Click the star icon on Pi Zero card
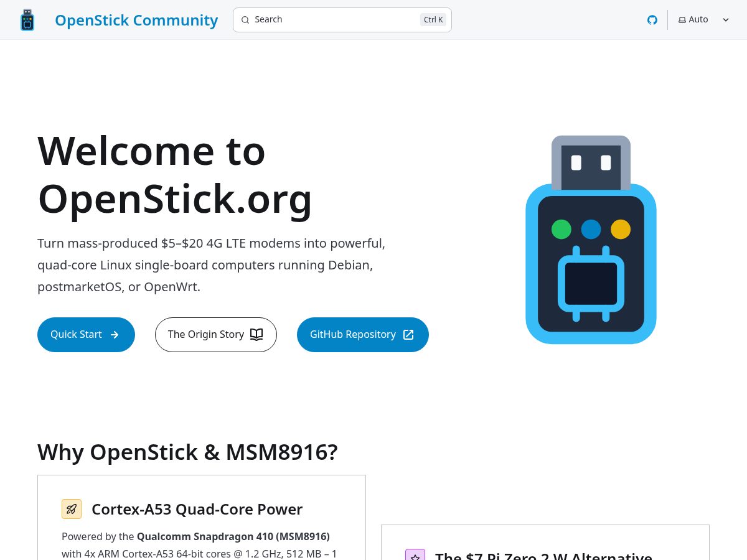The width and height of the screenshot is (747, 560). [415, 556]
